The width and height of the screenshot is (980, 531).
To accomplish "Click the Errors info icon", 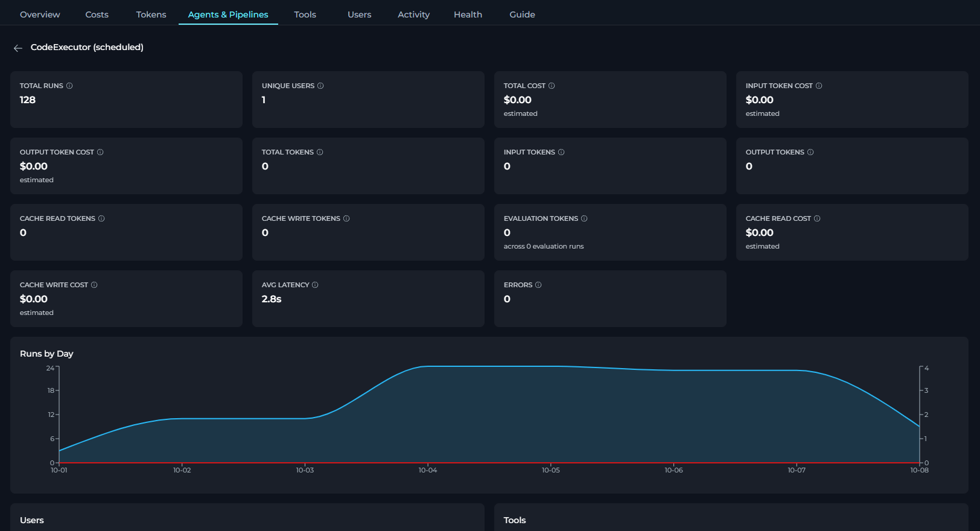I will tap(538, 285).
